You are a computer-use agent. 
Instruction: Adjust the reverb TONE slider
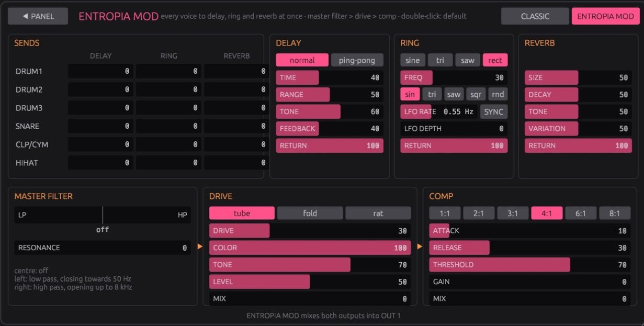(x=578, y=111)
